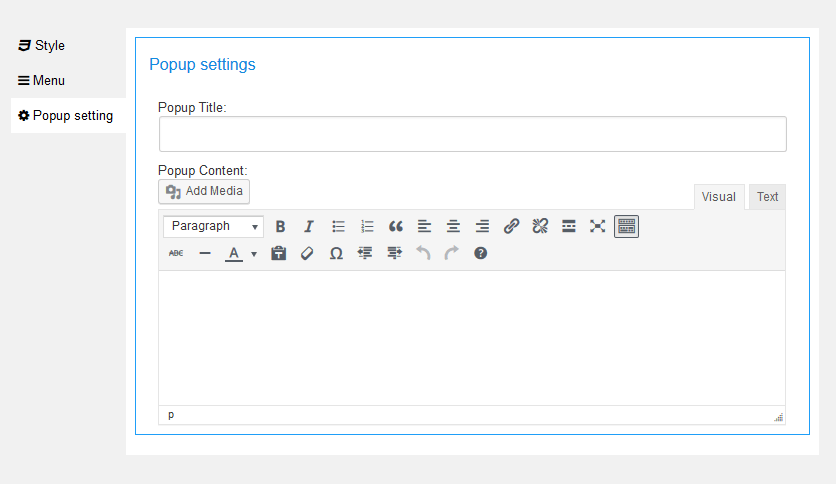Decrease indent of paragraph

365,253
